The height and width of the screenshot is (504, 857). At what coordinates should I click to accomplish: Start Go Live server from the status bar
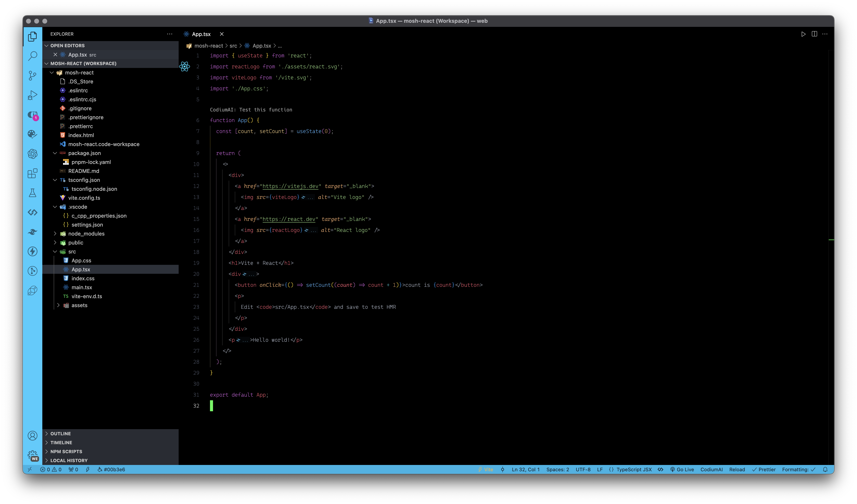coord(682,469)
